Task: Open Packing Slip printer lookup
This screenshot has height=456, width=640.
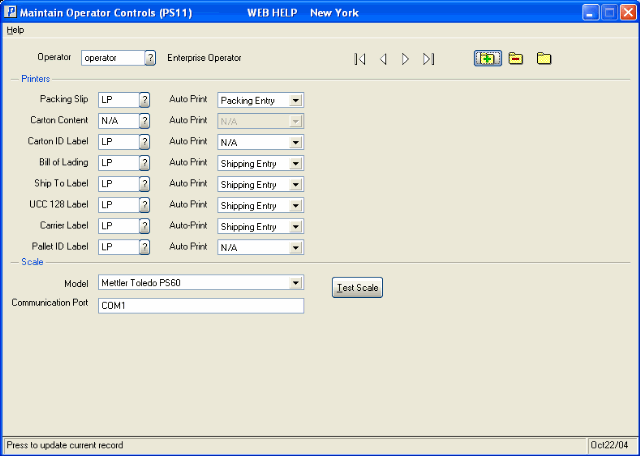Action: click(x=144, y=100)
